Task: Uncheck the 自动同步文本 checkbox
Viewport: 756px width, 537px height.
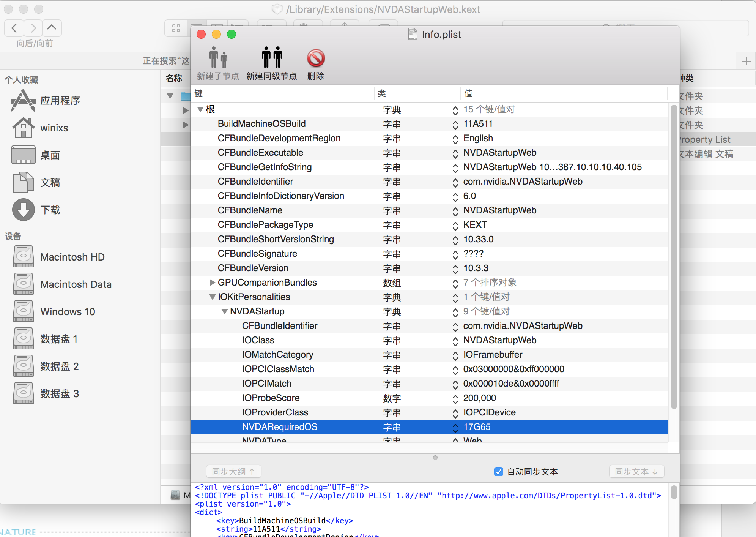Action: [498, 472]
